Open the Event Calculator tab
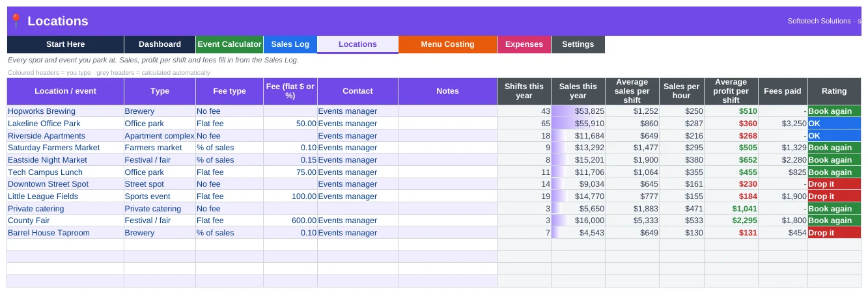868x294 pixels. point(229,44)
